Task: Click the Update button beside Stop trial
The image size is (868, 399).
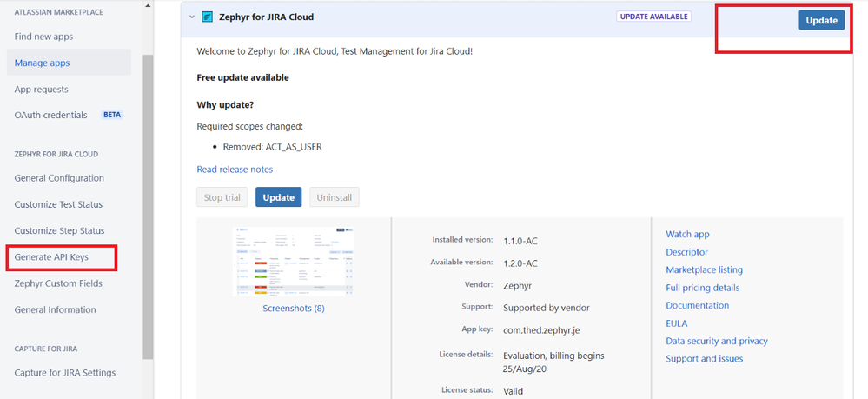Action: tap(278, 197)
